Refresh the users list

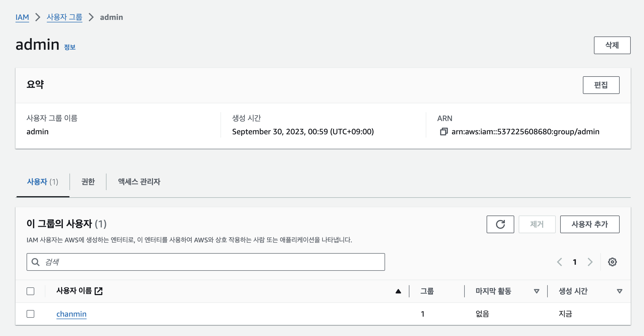click(500, 224)
